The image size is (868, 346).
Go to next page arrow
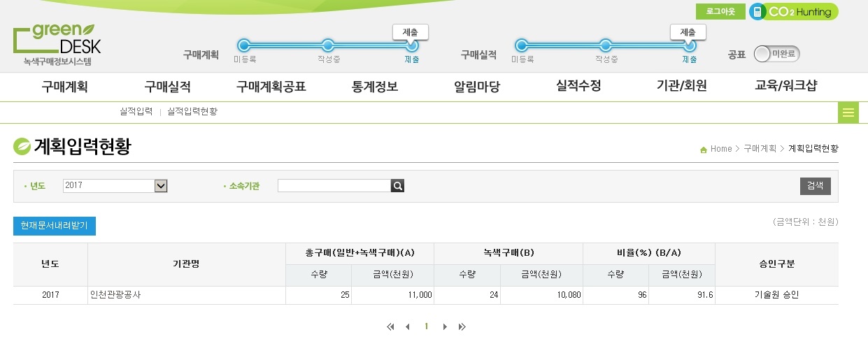444,327
